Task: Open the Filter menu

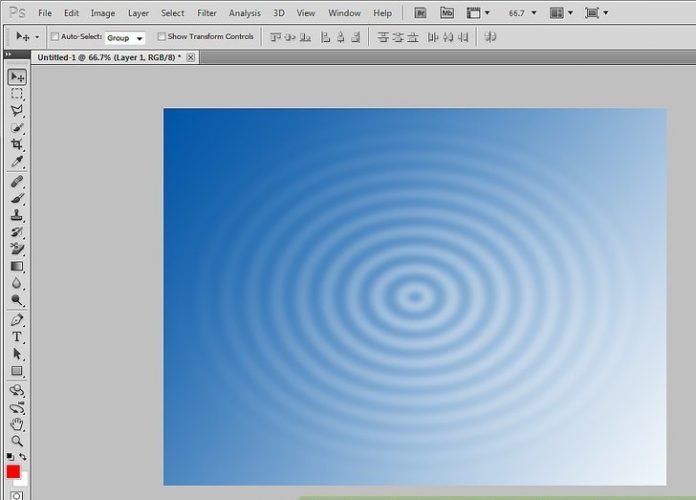Action: (207, 13)
